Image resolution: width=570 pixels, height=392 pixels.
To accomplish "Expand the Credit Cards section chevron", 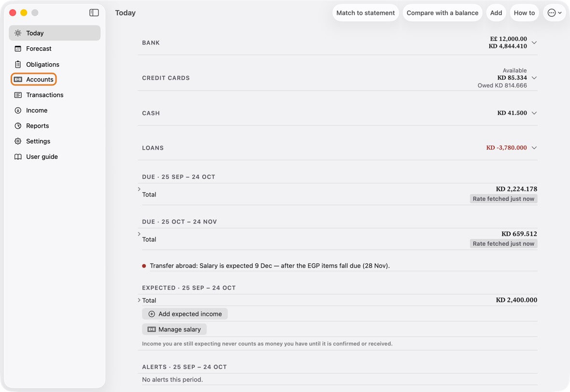I will coord(534,78).
